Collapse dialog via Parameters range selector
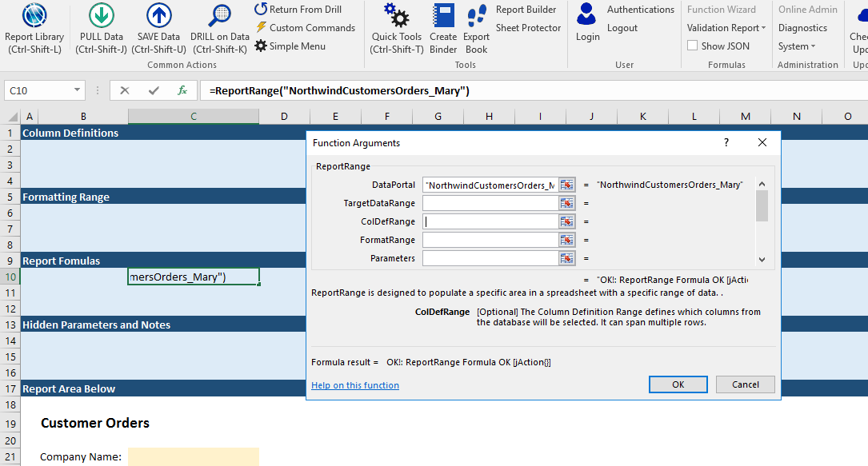 point(567,258)
